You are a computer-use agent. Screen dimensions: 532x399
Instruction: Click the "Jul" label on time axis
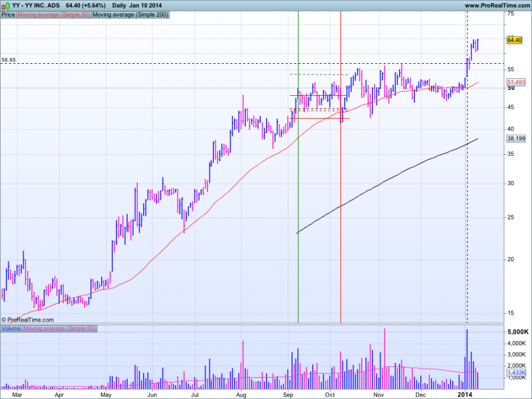[194, 395]
